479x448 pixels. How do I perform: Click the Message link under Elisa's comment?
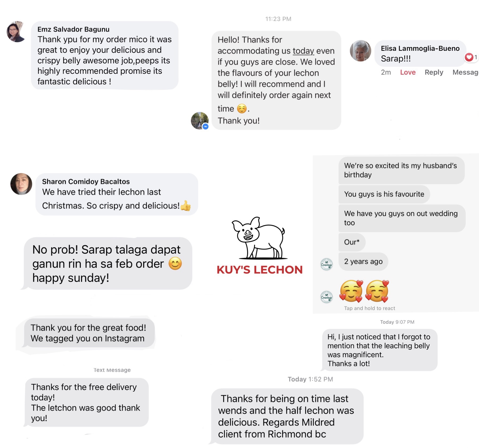(x=466, y=72)
